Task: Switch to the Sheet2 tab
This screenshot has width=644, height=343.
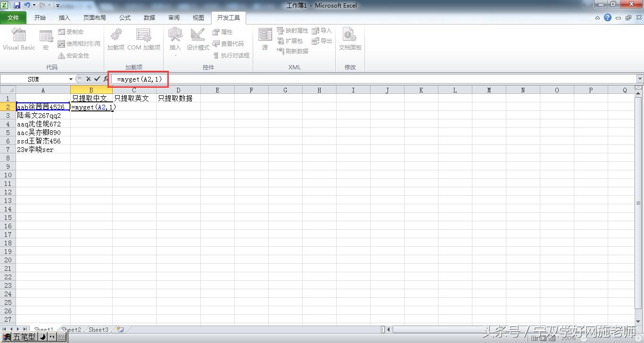Action: pos(71,329)
